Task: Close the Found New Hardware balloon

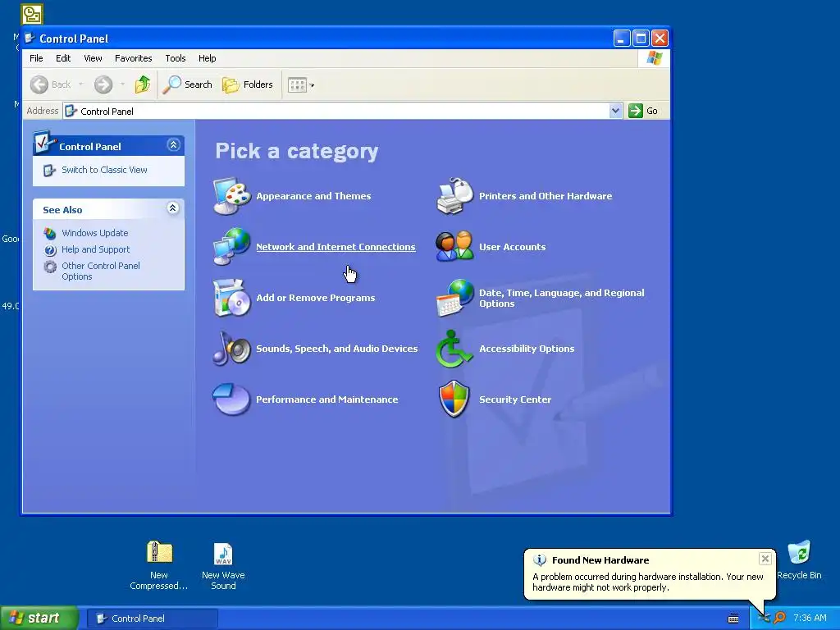Action: pyautogui.click(x=765, y=559)
